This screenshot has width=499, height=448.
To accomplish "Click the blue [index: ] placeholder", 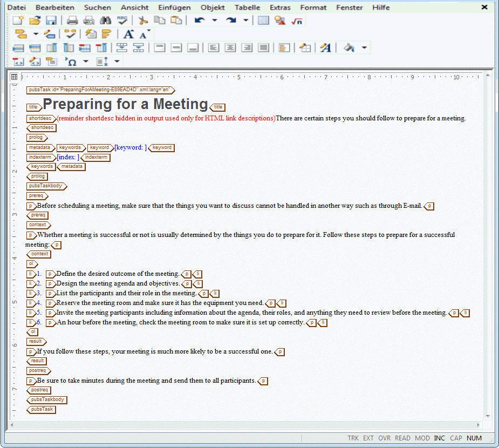I will (68, 157).
